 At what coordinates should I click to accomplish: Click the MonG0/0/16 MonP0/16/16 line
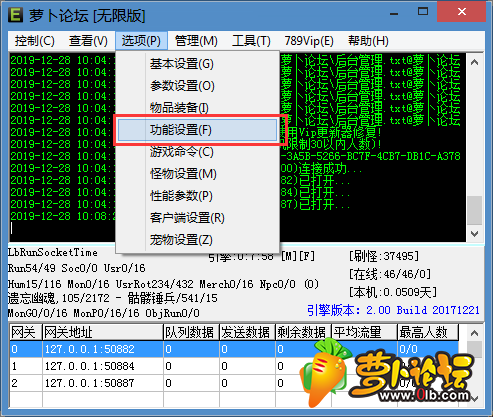pos(104,313)
